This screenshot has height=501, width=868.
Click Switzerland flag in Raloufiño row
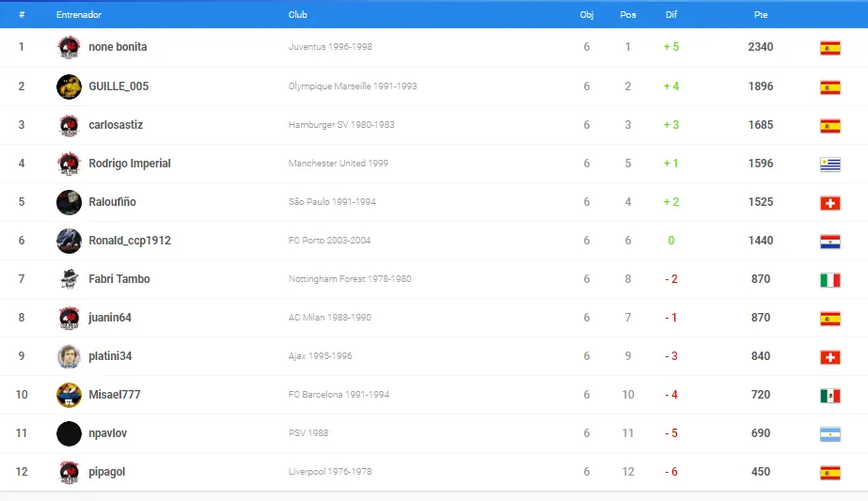click(x=829, y=203)
